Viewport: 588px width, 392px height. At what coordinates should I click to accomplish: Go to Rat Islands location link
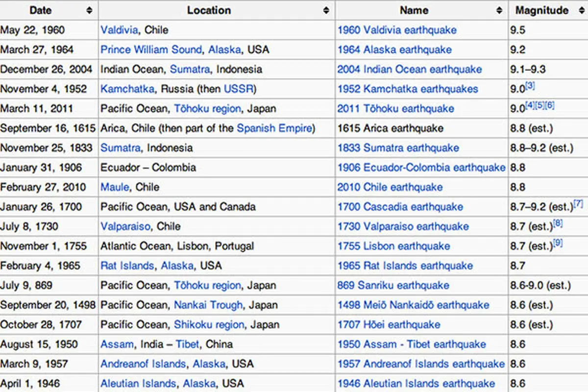[127, 266]
